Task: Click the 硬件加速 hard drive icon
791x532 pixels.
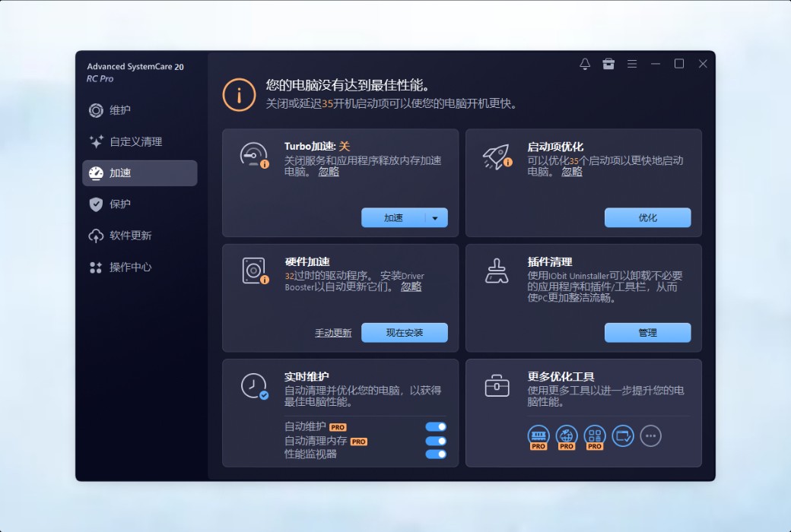Action: 255,271
